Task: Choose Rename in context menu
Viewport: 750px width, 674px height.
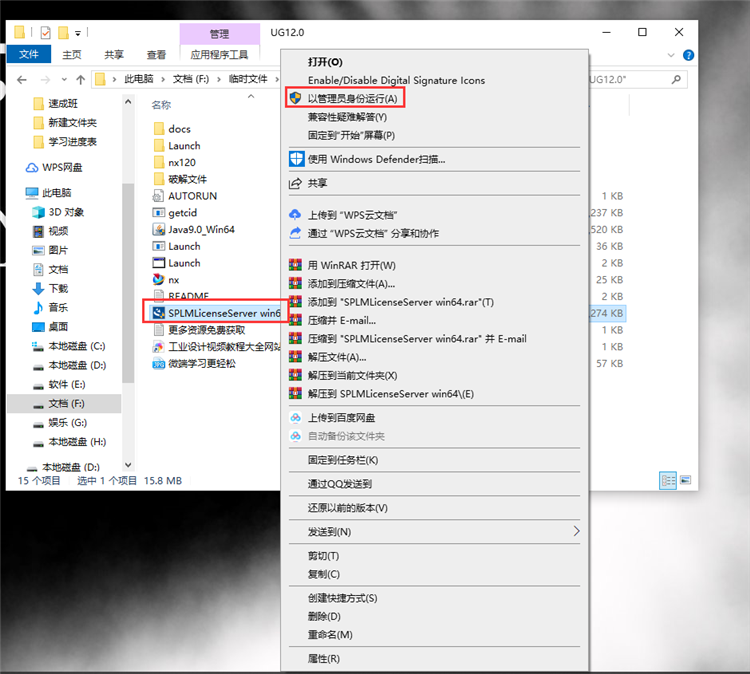Action: [x=330, y=635]
